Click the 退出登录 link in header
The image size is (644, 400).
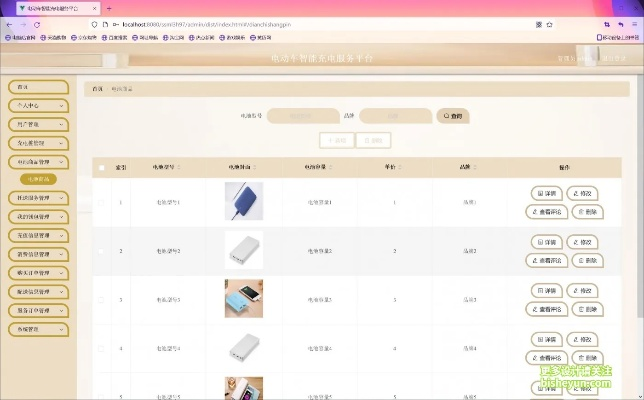coord(612,59)
